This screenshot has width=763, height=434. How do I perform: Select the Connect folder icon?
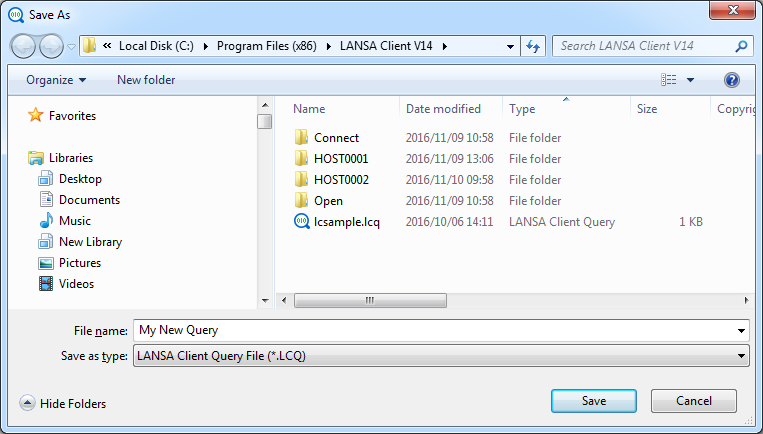[x=302, y=138]
